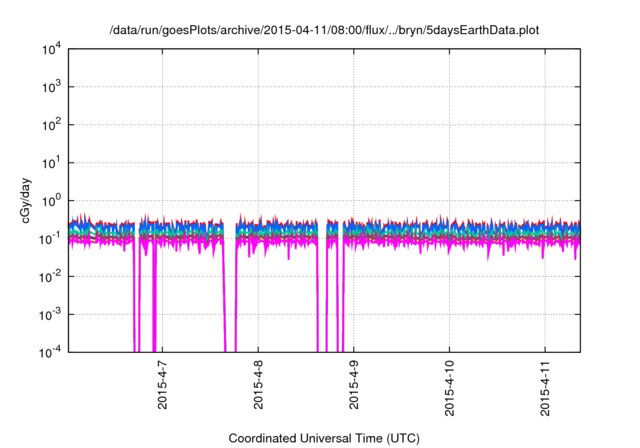640x448 pixels.
Task: Click the 10^-2 y-axis tick label
Action: (x=50, y=277)
